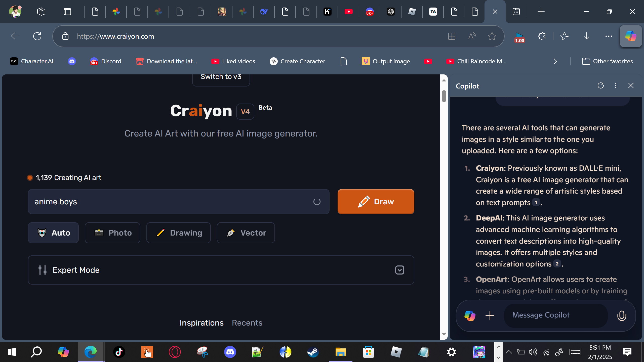This screenshot has height=362, width=644.
Task: Switch to the Recents tab
Action: (247, 323)
